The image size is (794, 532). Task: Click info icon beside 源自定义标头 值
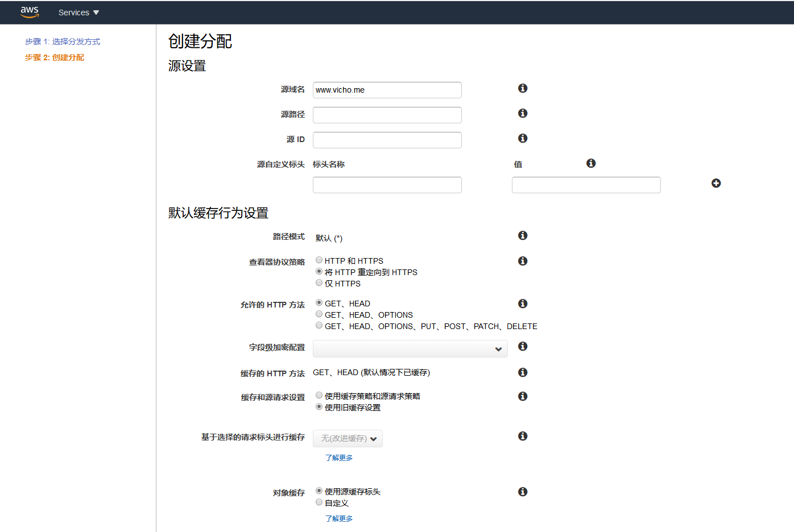click(591, 163)
